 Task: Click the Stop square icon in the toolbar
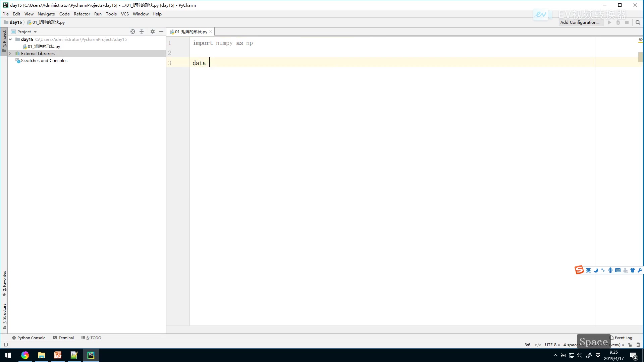(x=627, y=22)
